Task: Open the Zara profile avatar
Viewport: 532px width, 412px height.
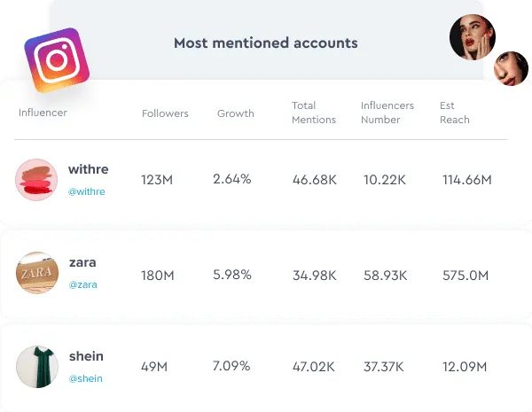Action: [37, 273]
